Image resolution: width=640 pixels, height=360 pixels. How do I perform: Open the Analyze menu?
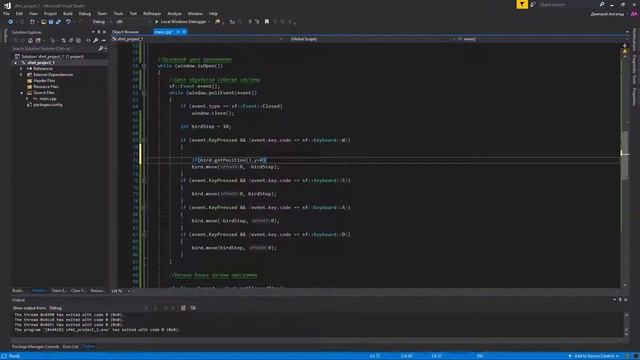(174, 13)
